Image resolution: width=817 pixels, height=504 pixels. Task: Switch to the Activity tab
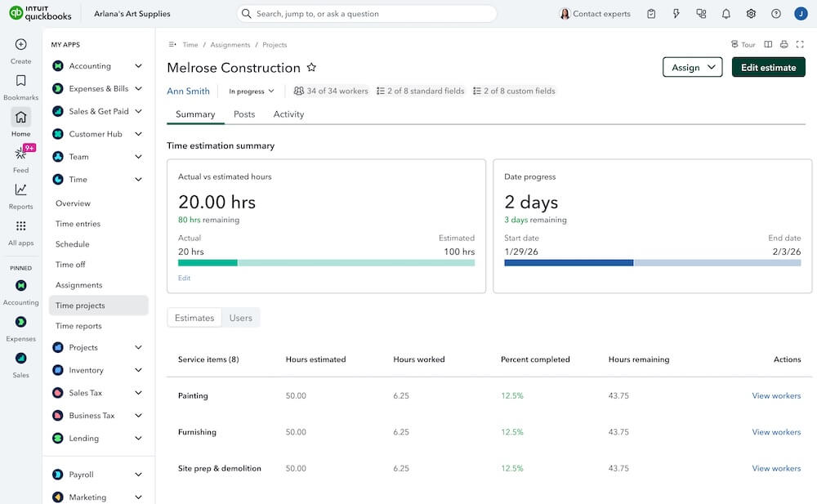288,114
